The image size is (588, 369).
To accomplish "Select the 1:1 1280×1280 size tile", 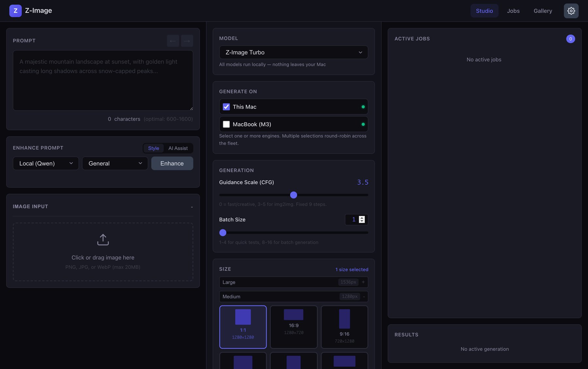I will [243, 327].
